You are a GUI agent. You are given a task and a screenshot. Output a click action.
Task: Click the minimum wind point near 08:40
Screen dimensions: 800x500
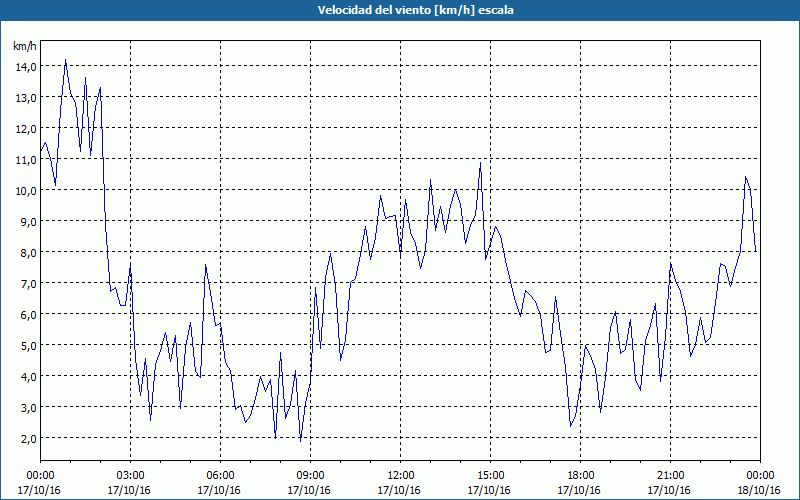tap(301, 441)
